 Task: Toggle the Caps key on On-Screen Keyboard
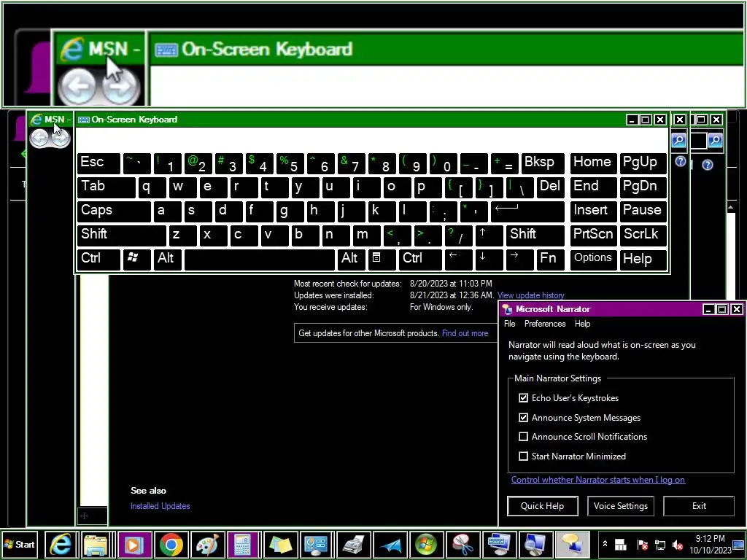pos(114,211)
